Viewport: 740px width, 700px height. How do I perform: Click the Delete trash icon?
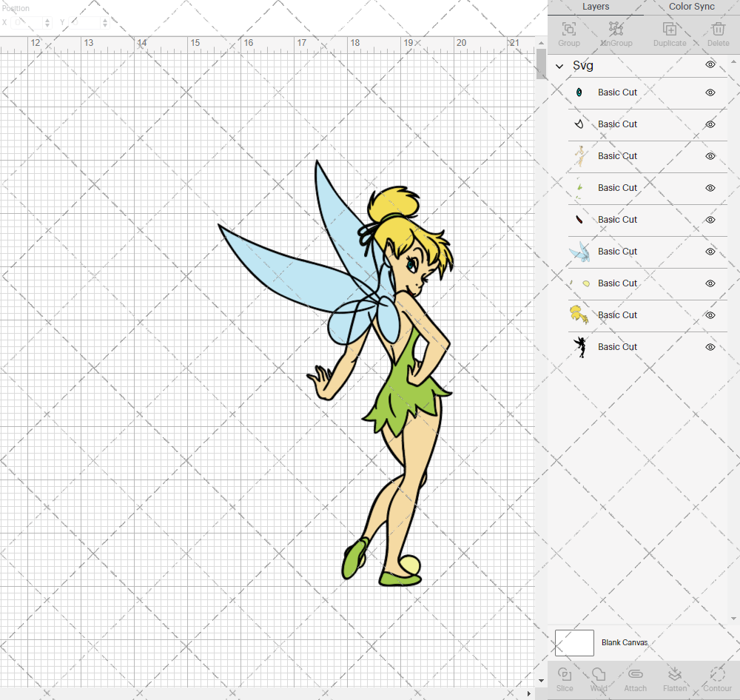tap(718, 30)
